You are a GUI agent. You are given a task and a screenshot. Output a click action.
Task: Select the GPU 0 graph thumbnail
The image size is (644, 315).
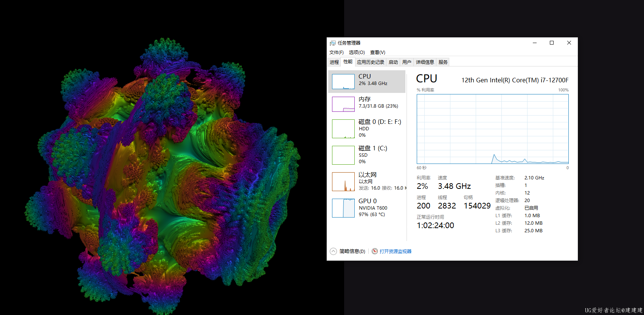(343, 208)
